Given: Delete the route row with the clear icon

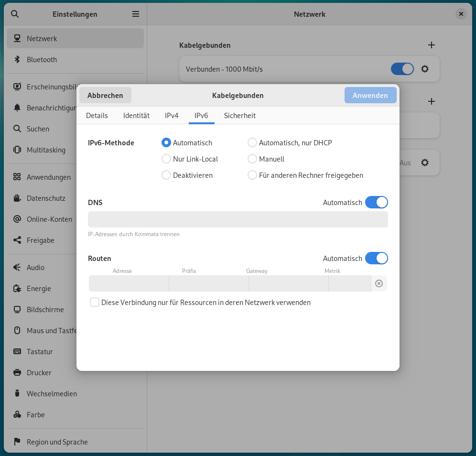Looking at the screenshot, I should click(x=379, y=283).
